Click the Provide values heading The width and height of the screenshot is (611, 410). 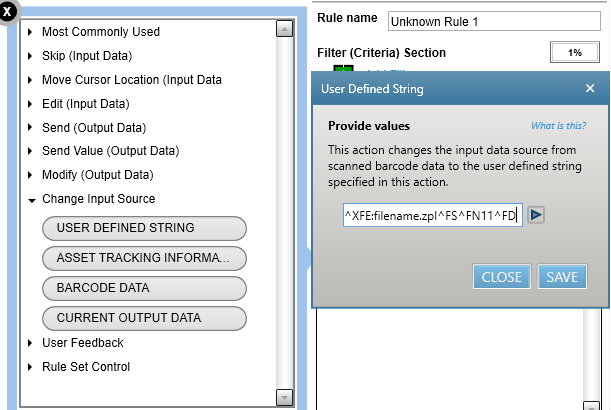369,126
